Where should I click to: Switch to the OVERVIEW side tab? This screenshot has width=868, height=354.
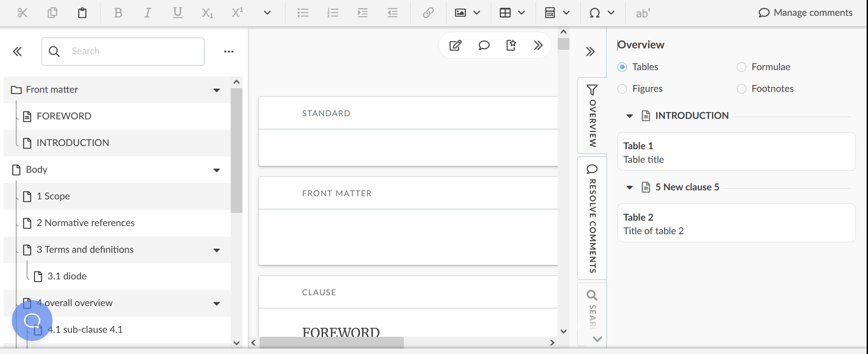592,116
